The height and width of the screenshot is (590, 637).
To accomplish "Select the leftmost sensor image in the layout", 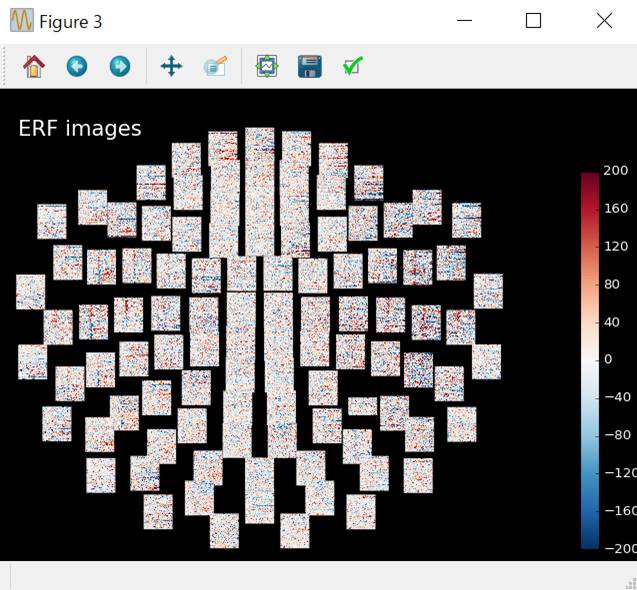I will coord(31,292).
